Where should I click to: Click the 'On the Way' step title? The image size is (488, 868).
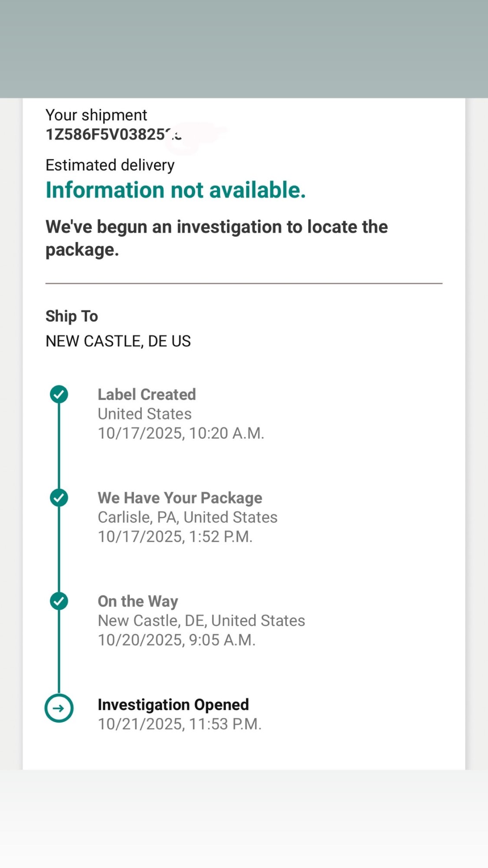138,601
